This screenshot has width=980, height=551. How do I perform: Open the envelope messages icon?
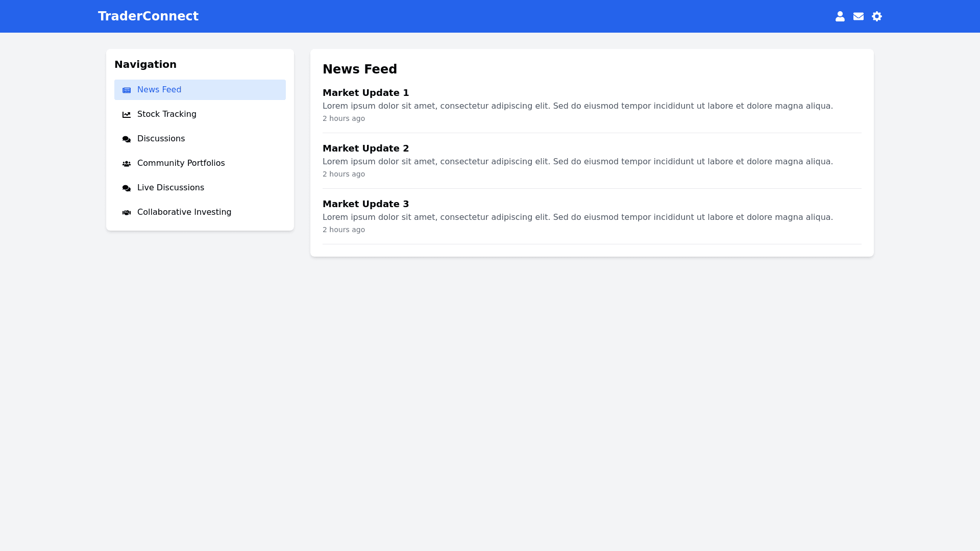click(858, 16)
